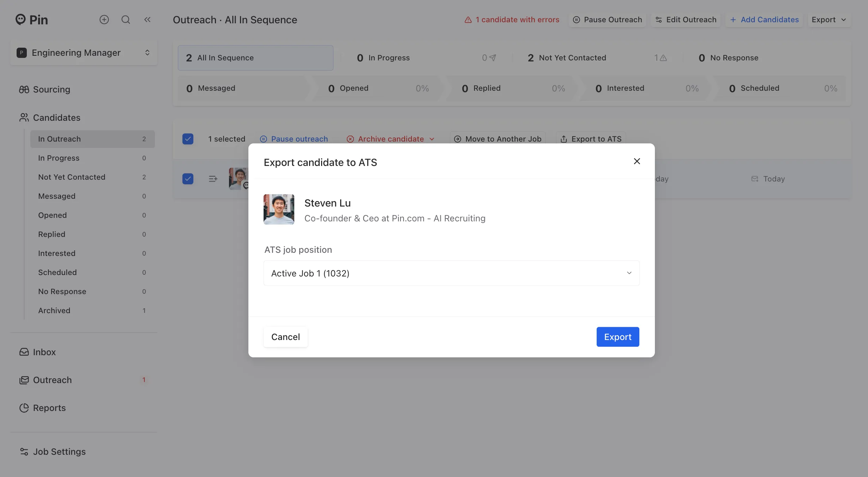Open the ATS job position dropdown

(x=451, y=273)
